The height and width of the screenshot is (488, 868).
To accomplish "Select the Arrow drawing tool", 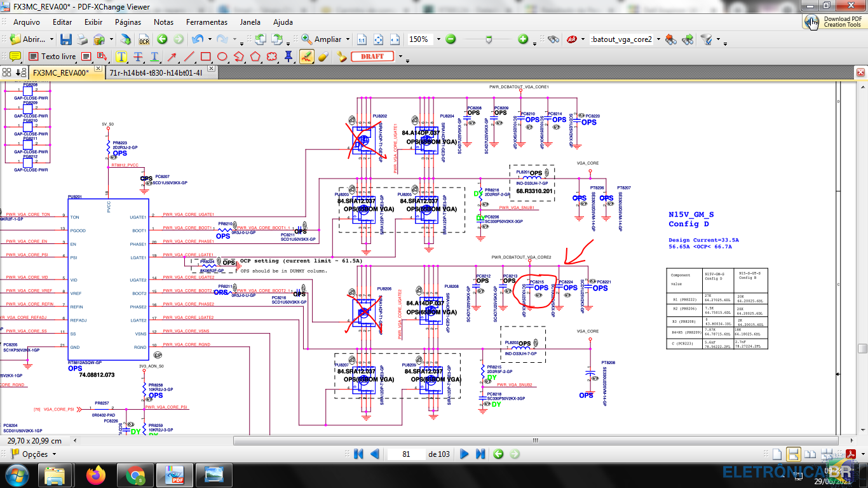I will point(172,57).
